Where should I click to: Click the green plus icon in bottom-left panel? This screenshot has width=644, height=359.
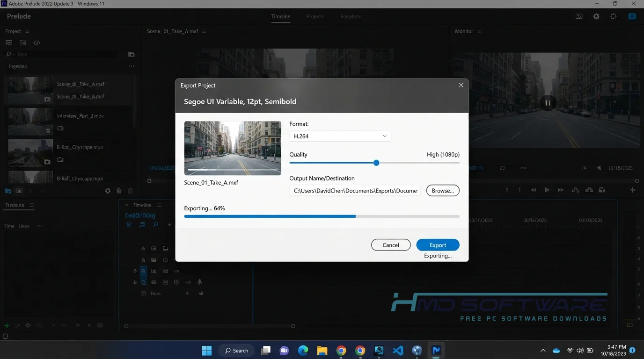(7, 325)
